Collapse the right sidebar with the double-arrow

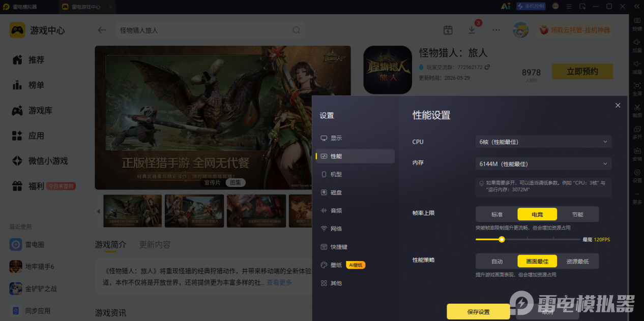coord(636,7)
